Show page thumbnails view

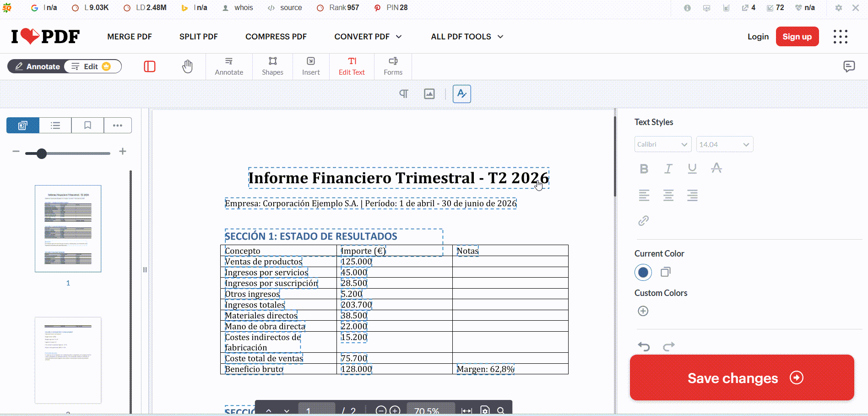pyautogui.click(x=23, y=125)
